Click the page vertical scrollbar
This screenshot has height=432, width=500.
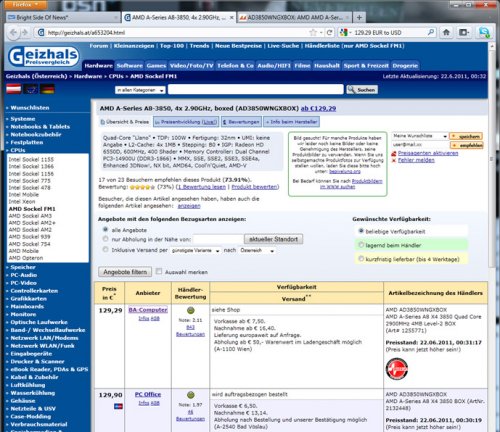pyautogui.click(x=491, y=157)
